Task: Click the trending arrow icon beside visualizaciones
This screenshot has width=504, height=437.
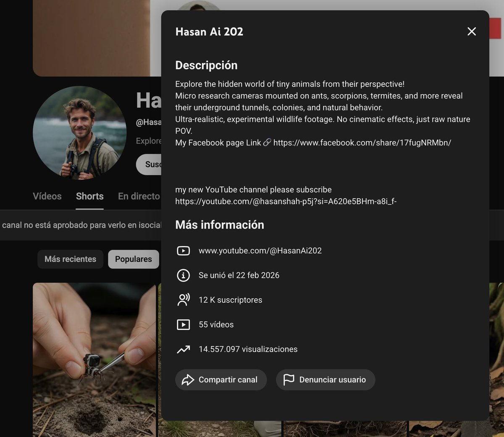Action: (184, 350)
